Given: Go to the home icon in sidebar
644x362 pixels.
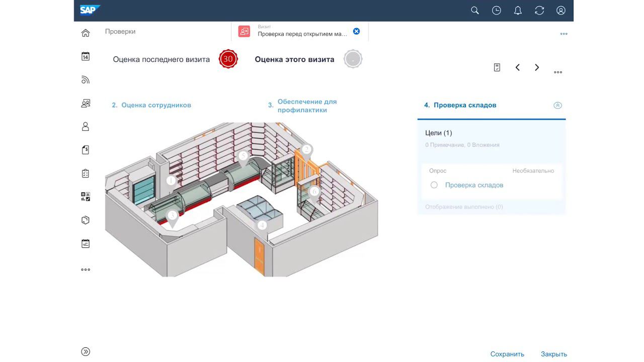Looking at the screenshot, I should point(86,33).
